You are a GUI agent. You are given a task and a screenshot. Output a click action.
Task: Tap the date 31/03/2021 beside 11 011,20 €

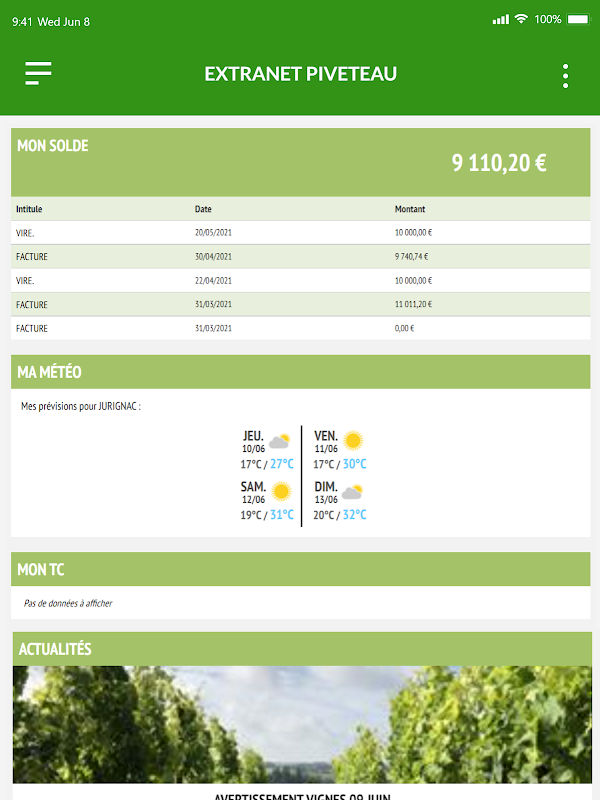click(213, 305)
